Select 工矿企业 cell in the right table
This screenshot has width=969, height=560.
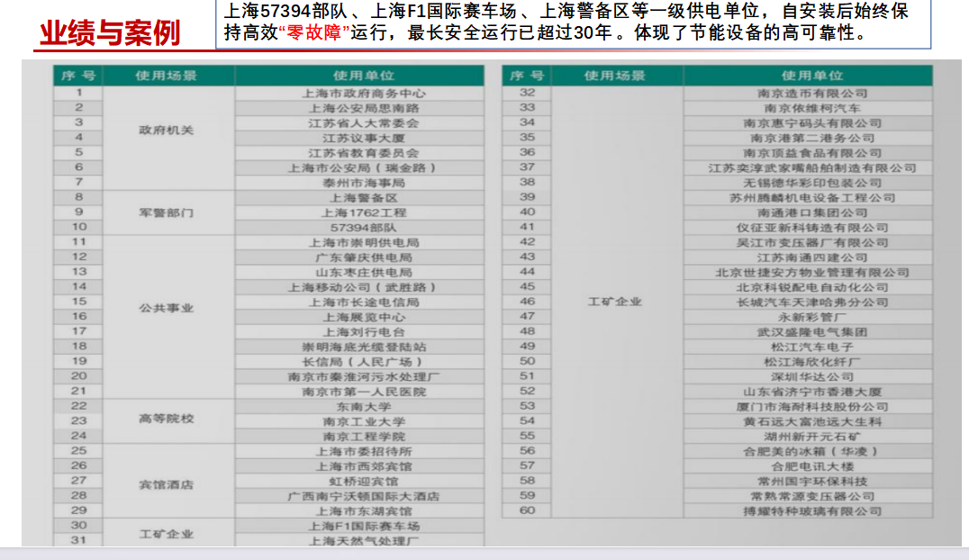click(615, 302)
